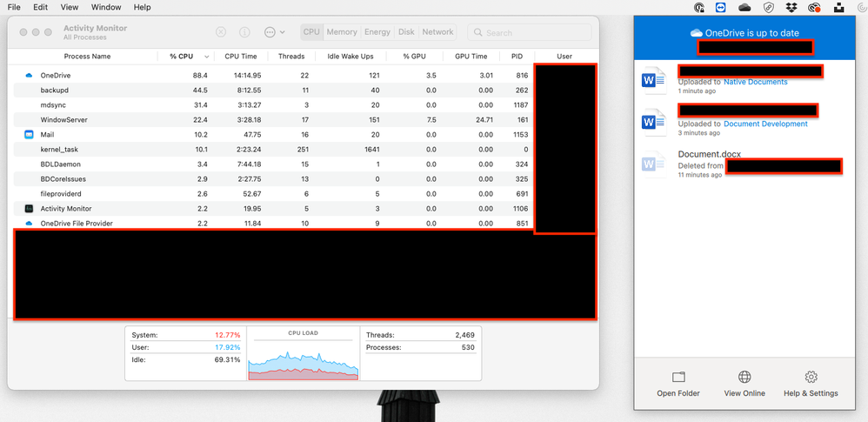The image size is (868, 422).
Task: Click the deleted Document.docx entry
Action: coord(744,164)
